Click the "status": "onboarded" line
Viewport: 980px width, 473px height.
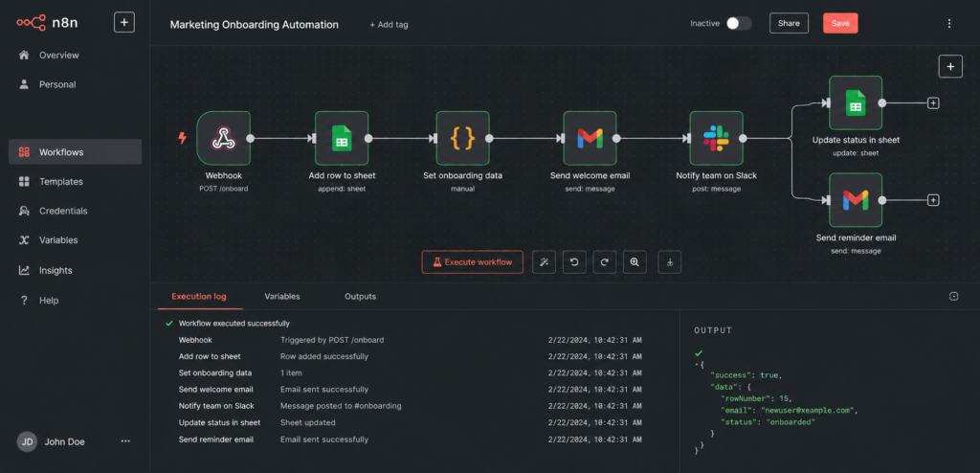[x=768, y=421]
